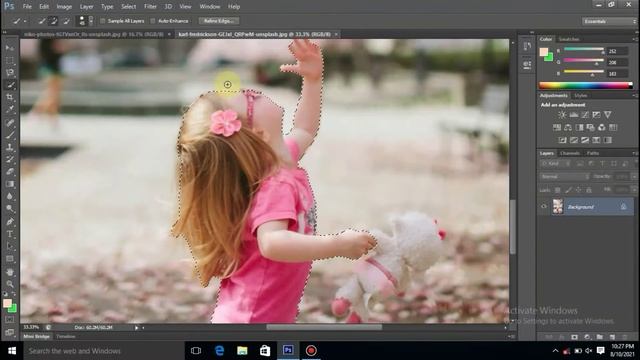Screen dimensions: 640x360
Task: Choose New Selection mode in options bar
Action: click(42, 21)
